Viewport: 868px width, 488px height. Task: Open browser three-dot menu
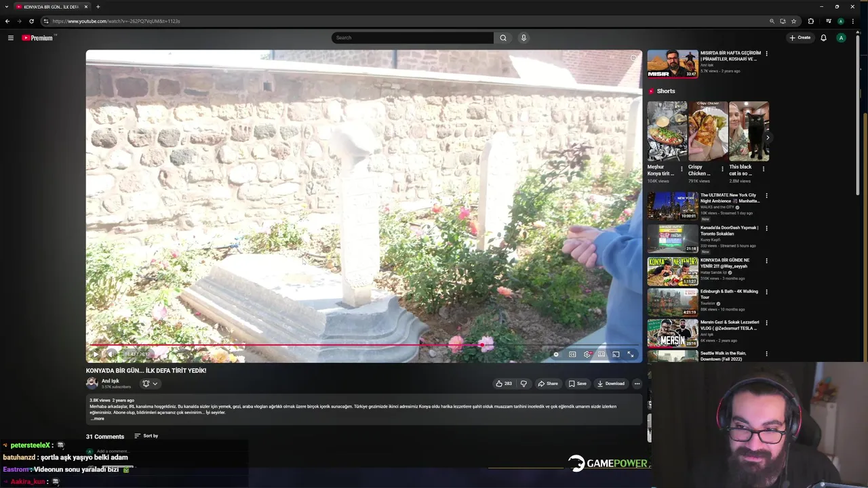coord(853,21)
